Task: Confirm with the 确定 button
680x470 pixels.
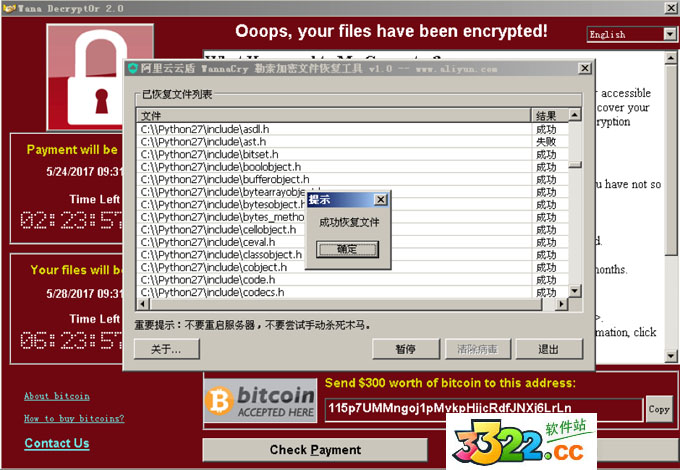Action: coord(347,249)
